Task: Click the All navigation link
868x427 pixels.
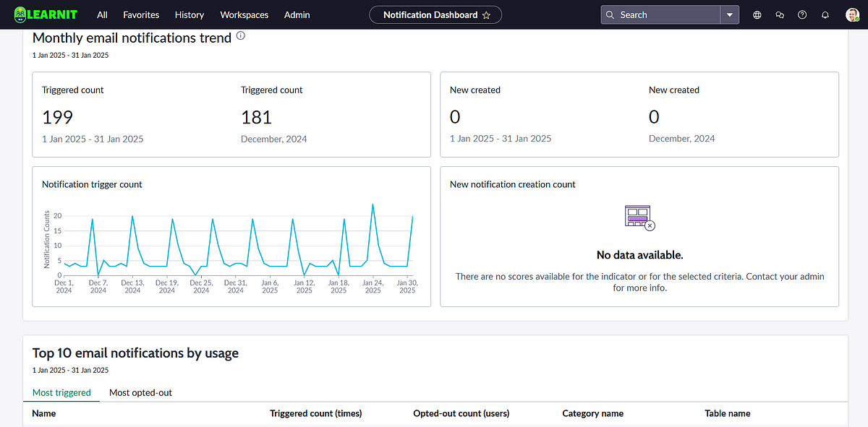Action: click(x=101, y=14)
